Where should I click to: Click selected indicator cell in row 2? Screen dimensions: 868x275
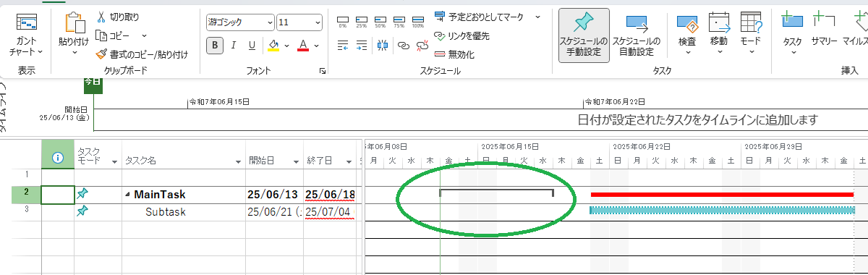(58, 195)
